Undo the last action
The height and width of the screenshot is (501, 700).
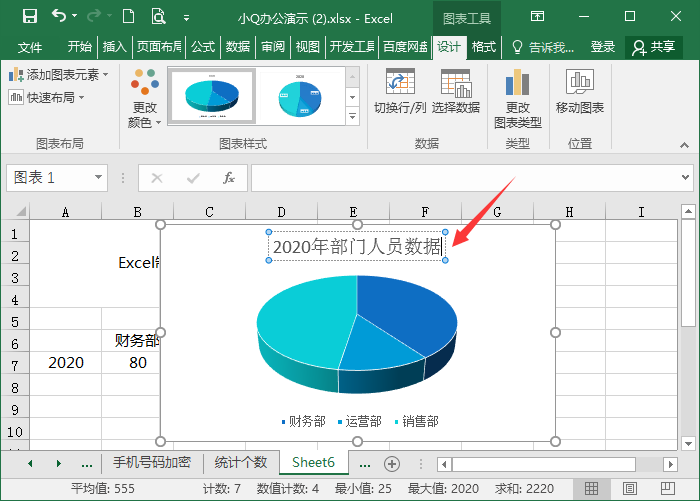pyautogui.click(x=58, y=16)
